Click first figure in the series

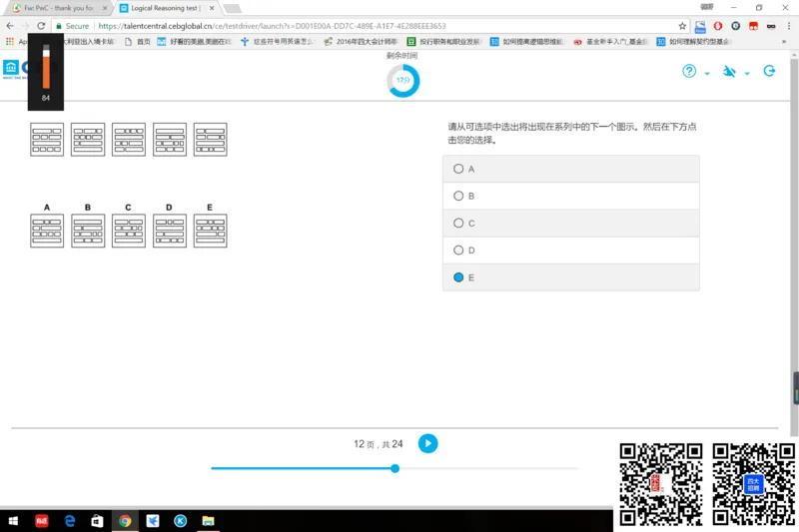[x=47, y=139]
